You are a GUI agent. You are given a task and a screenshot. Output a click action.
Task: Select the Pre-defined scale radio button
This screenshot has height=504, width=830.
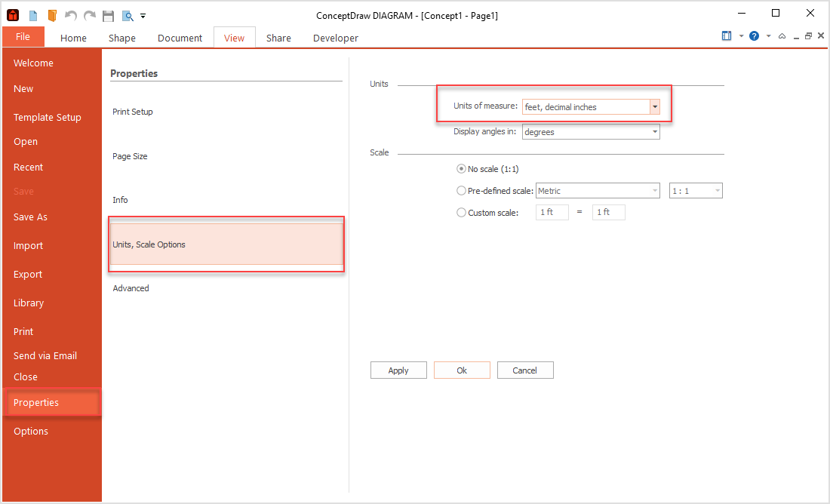[461, 191]
